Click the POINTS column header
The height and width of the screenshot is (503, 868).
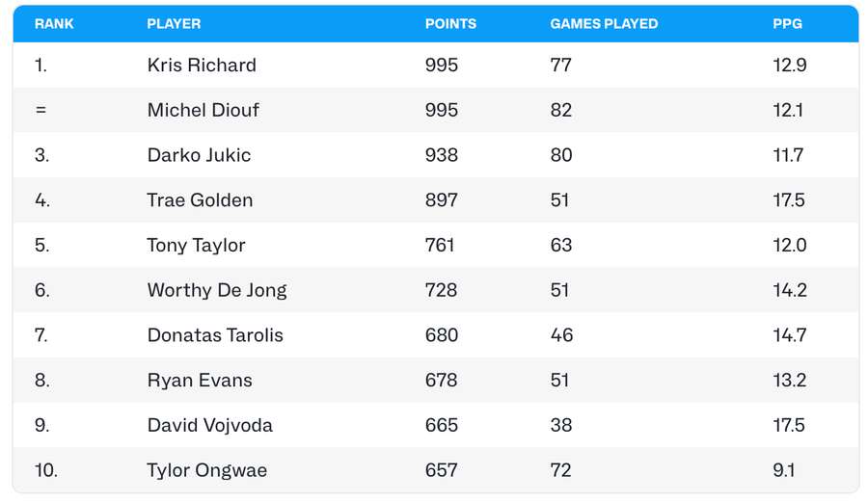(450, 24)
